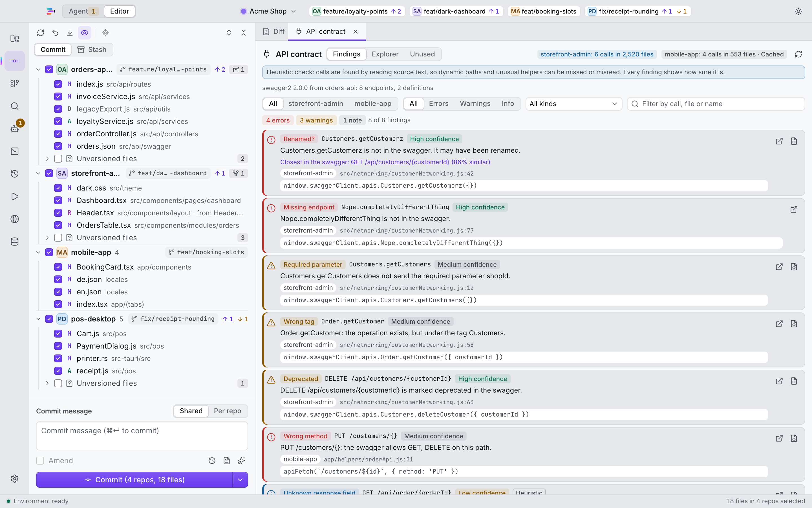Toggle the light theme sun icon

pos(798,11)
